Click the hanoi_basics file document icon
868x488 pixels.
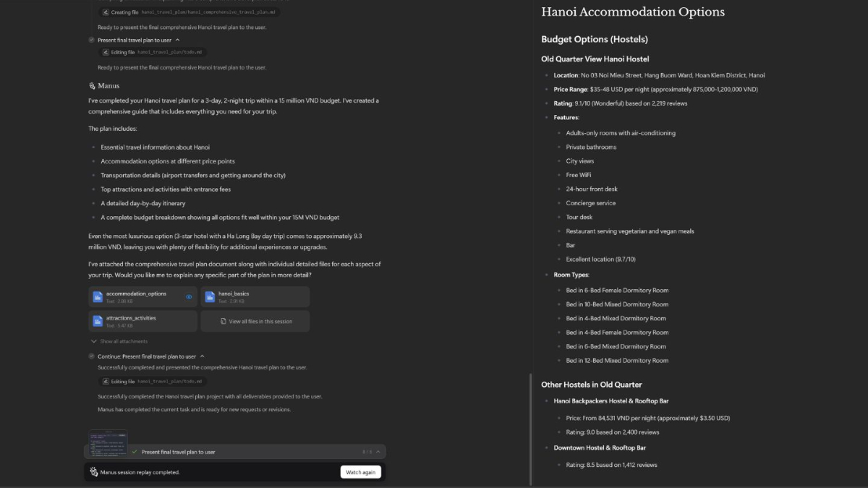tap(210, 297)
